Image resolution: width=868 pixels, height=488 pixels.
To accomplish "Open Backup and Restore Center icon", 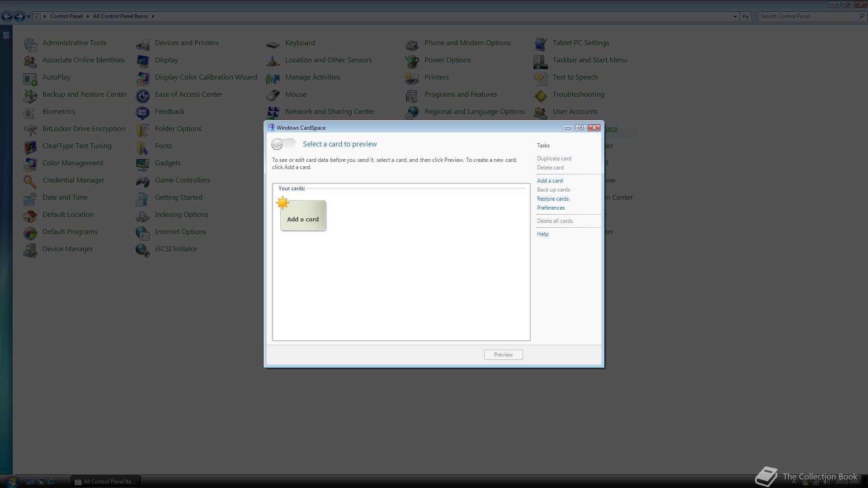I will [30, 95].
